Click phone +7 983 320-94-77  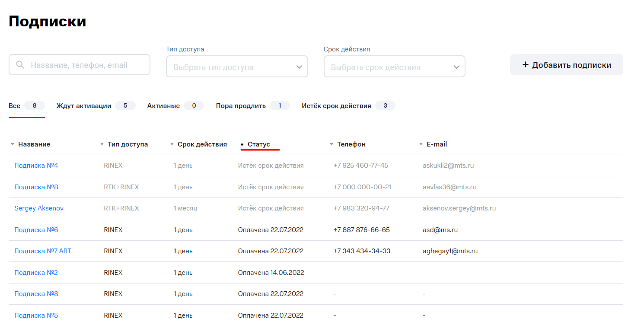(361, 208)
